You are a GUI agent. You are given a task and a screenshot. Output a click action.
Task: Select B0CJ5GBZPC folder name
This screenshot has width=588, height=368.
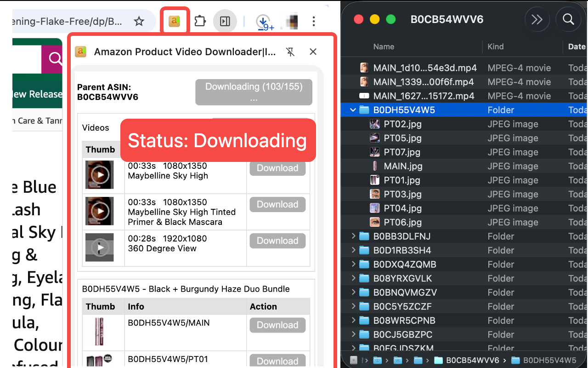coord(403,334)
